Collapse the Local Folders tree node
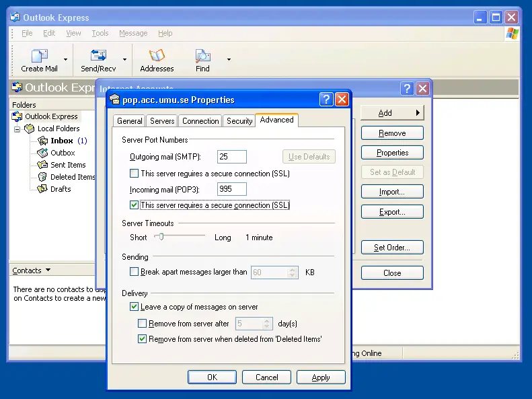The height and width of the screenshot is (399, 532). 17,129
